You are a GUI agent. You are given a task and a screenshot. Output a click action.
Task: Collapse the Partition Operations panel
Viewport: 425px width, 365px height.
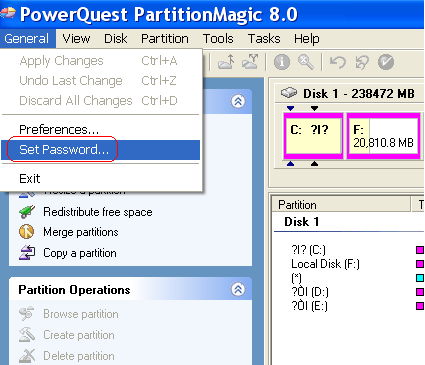click(x=238, y=289)
